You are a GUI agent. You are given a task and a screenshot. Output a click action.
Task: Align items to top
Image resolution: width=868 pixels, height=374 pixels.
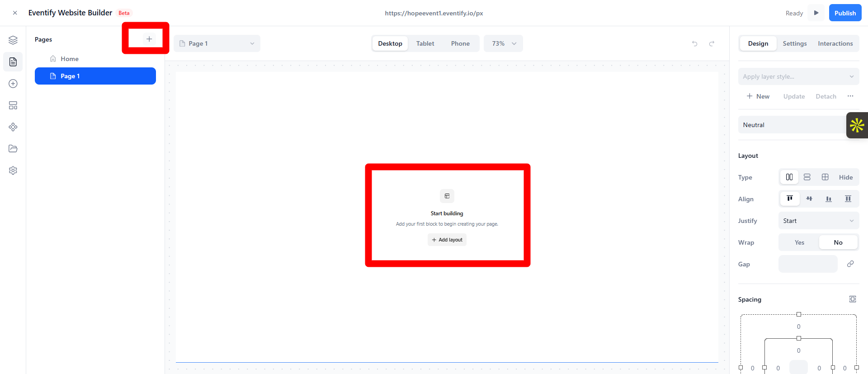[x=790, y=199]
